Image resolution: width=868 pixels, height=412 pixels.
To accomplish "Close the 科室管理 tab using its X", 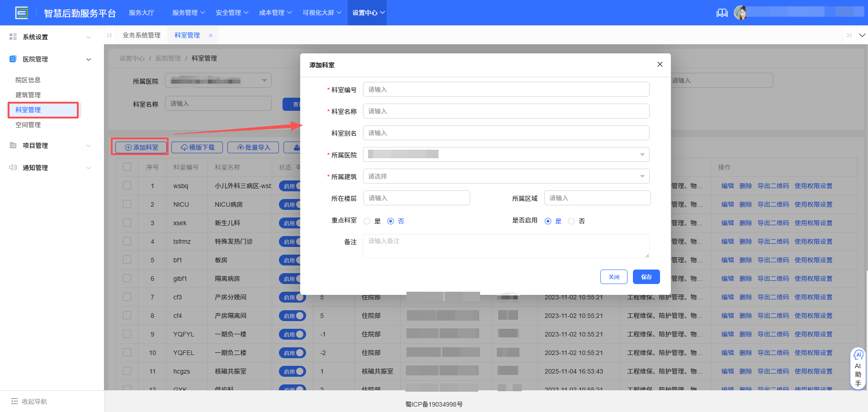I will [211, 35].
